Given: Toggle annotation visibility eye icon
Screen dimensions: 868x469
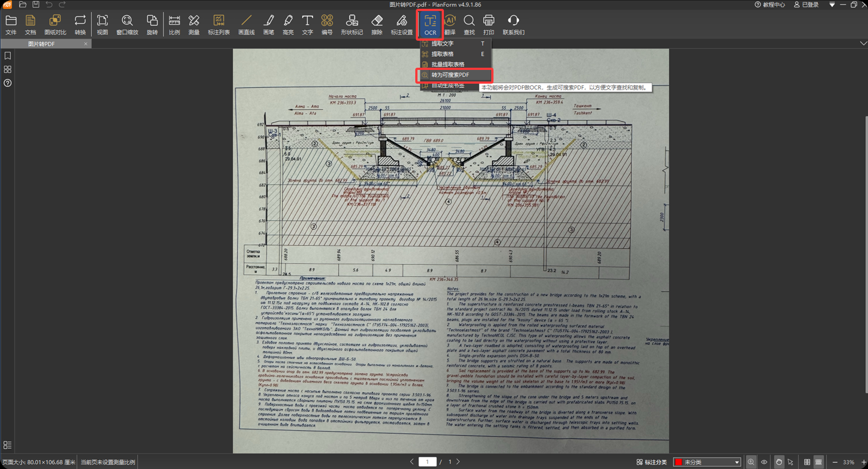Looking at the screenshot, I should 764,462.
